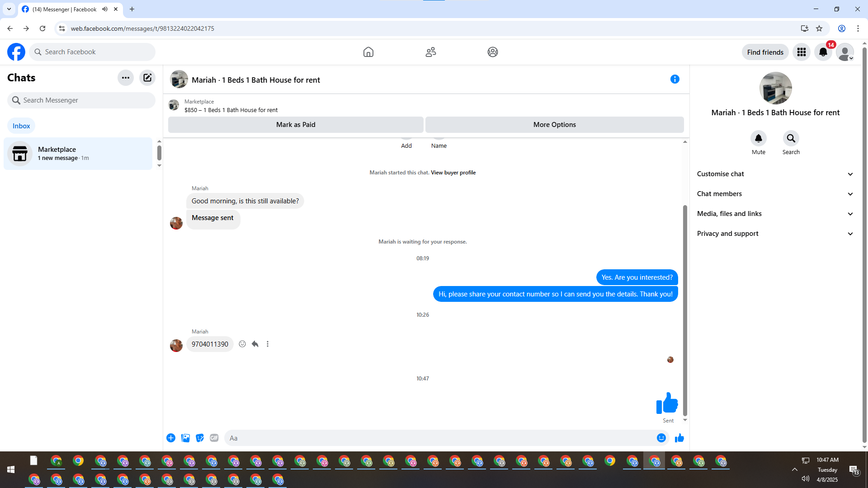The width and height of the screenshot is (868, 488).
Task: Expand the Customise chat section
Action: tap(775, 174)
